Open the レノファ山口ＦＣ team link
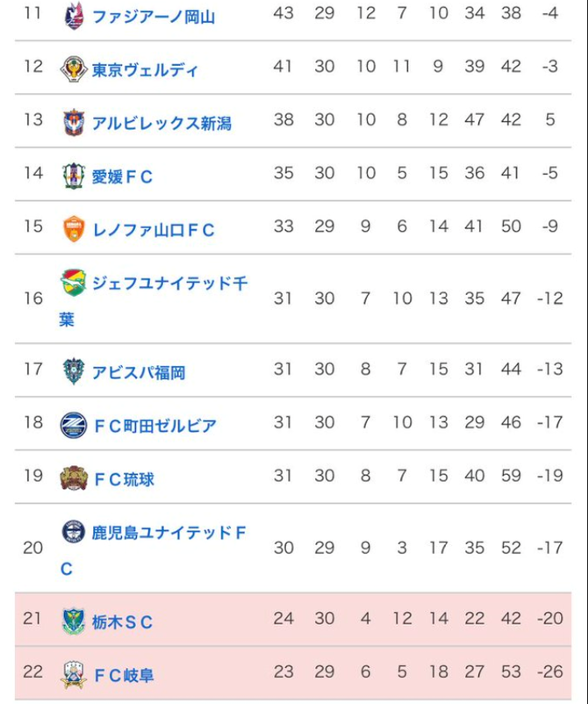588x704 pixels. [x=153, y=230]
